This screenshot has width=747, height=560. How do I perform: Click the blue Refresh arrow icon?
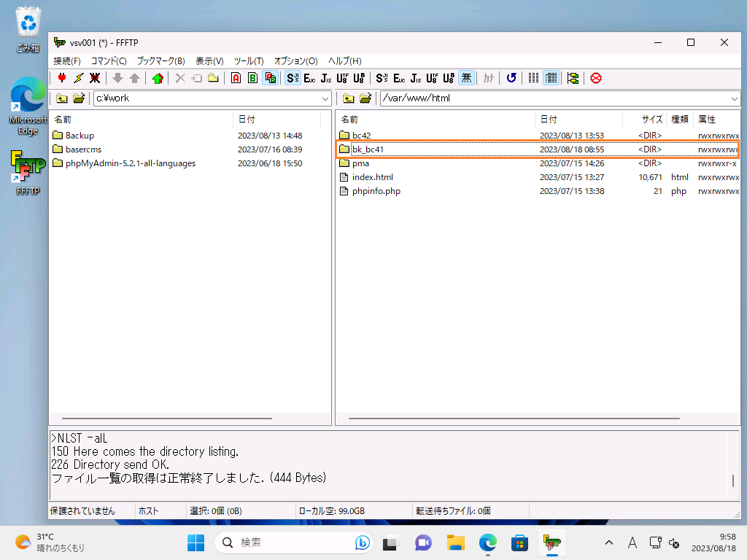[x=511, y=78]
